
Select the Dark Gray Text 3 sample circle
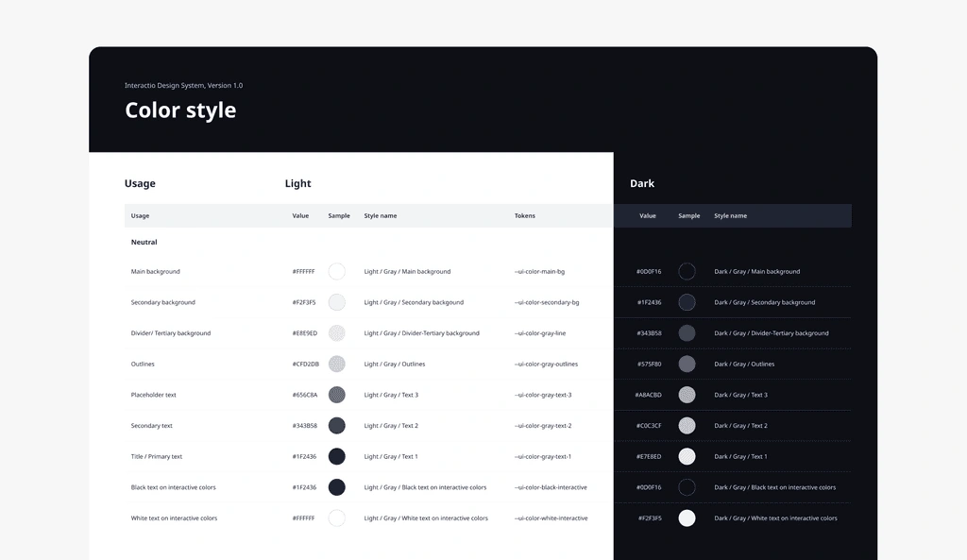[x=687, y=395]
